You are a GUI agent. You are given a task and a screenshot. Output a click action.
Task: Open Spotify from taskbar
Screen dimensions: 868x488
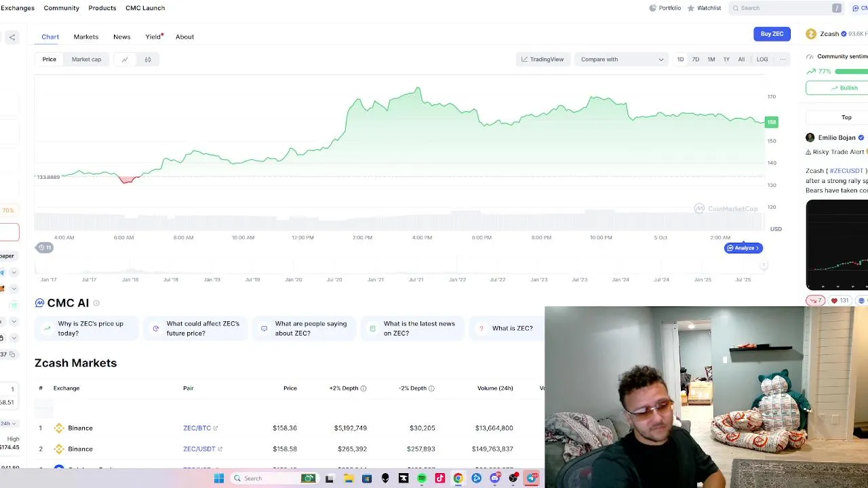421,479
